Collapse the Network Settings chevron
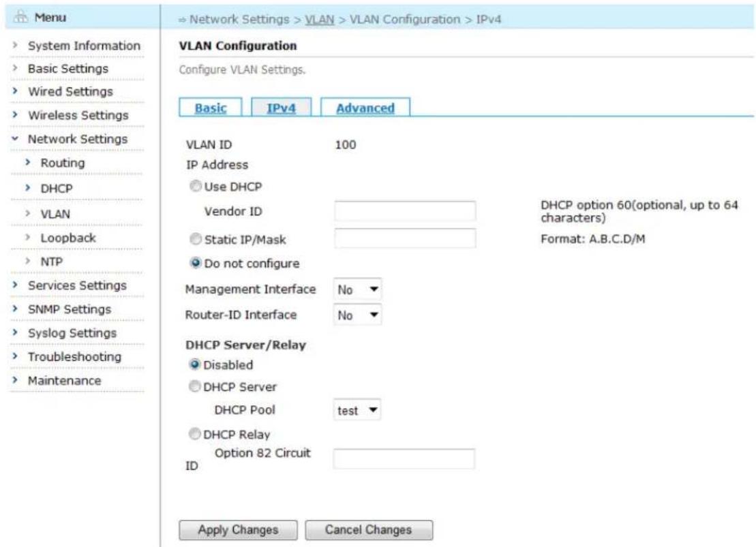 tap(15, 138)
